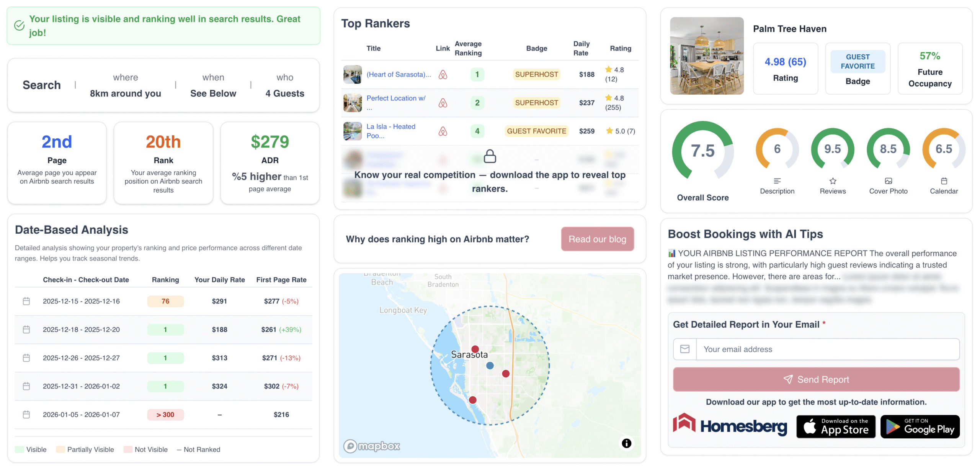Click the lock icon over hidden rankers
Screen dimensions: 980x472
pos(490,157)
